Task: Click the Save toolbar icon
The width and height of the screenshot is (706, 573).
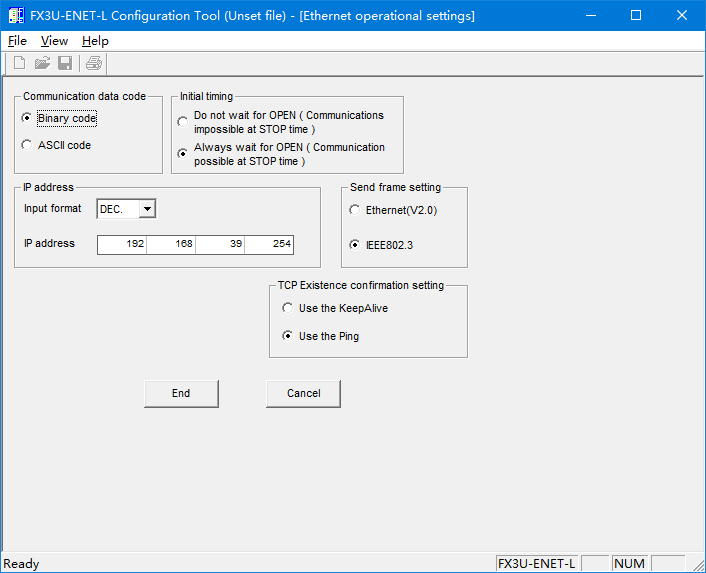Action: point(65,64)
